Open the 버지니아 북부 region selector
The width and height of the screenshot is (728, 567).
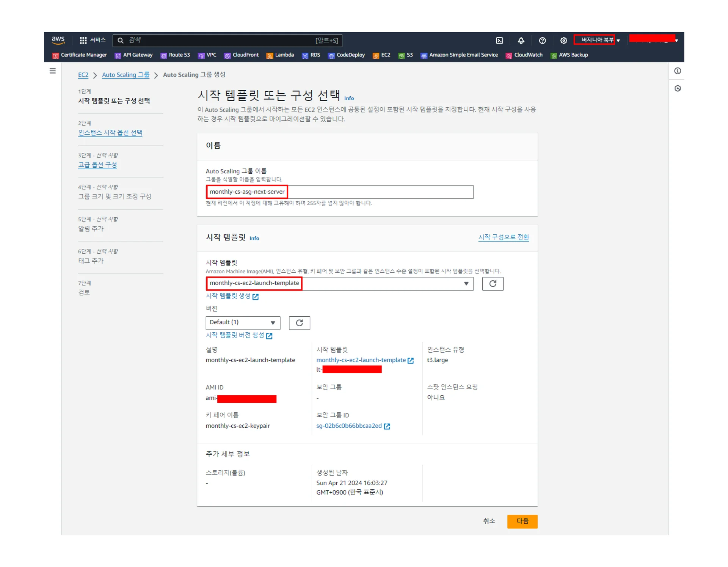pos(598,40)
